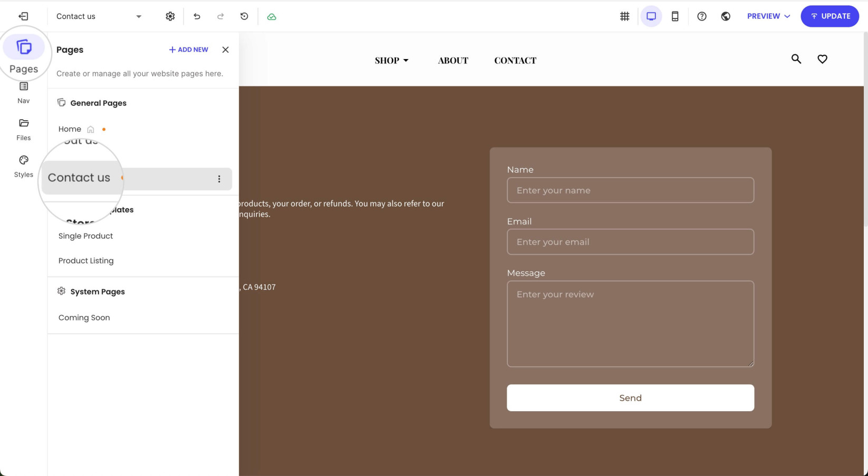This screenshot has height=476, width=868.
Task: Click the Home page house icon
Action: click(x=91, y=129)
